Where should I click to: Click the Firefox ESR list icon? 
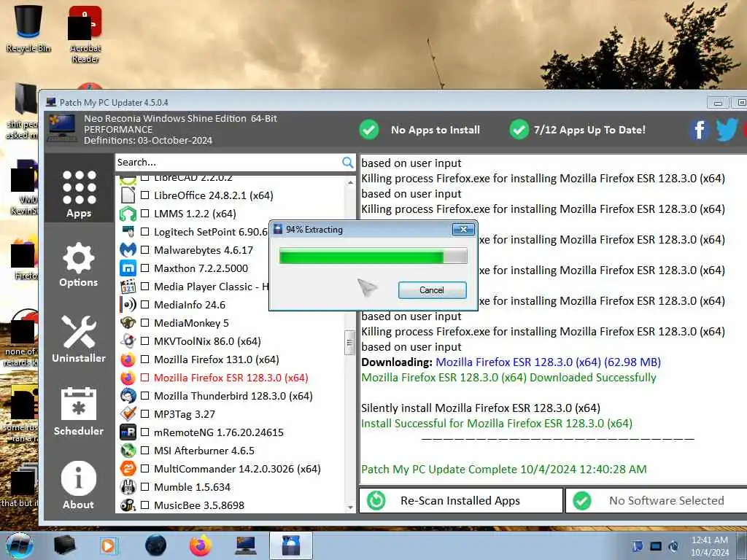click(x=128, y=378)
